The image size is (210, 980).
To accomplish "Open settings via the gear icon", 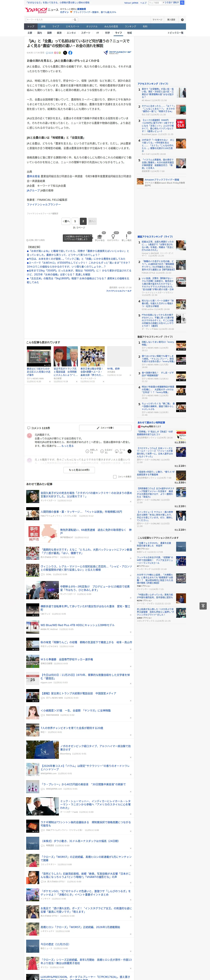I will (182, 20).
